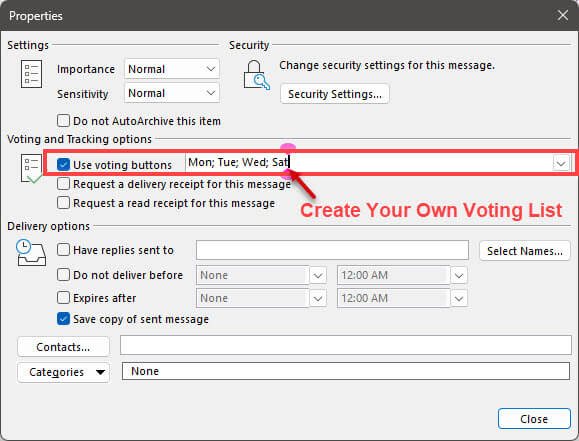Open the Categories dropdown button
Viewport: 579px width, 441px height.
(63, 372)
